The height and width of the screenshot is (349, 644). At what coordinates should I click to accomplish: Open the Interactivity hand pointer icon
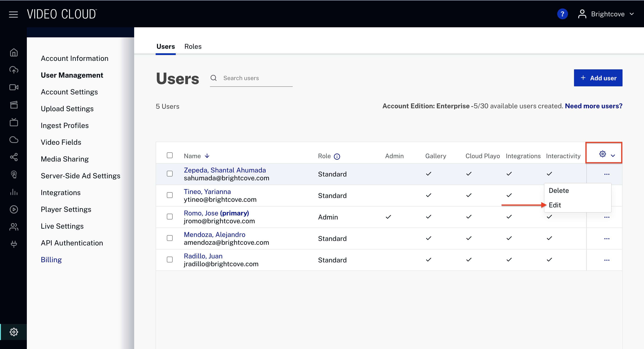(14, 175)
